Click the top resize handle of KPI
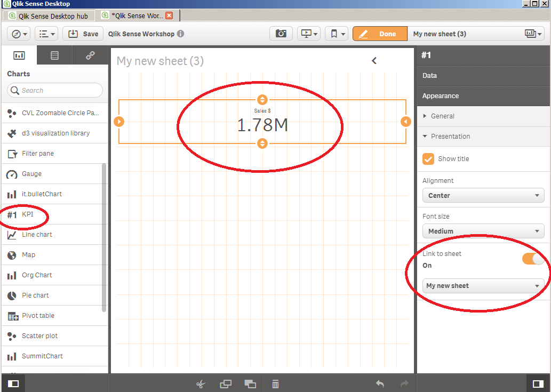551x392 pixels. (262, 100)
